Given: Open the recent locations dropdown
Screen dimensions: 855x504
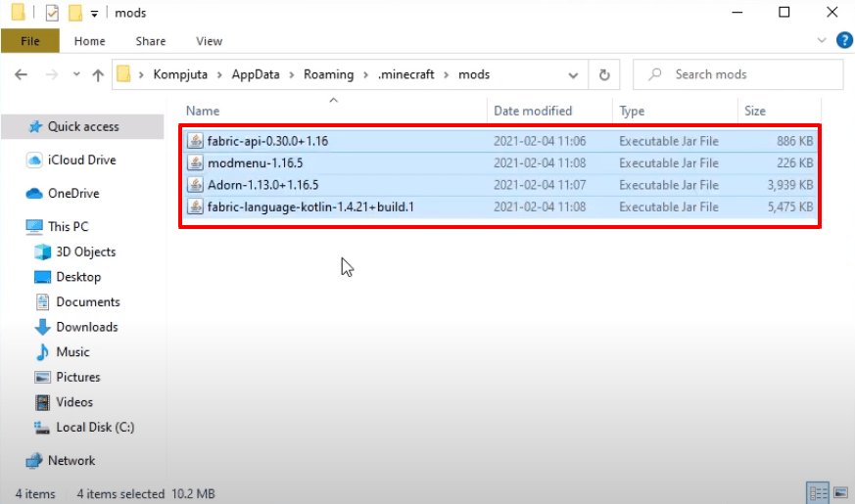Looking at the screenshot, I should tap(76, 74).
